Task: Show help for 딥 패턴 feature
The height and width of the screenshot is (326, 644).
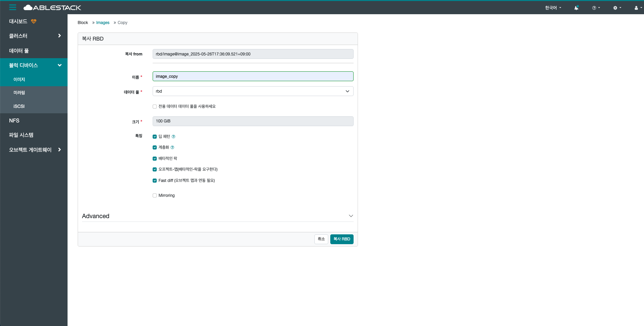Action: point(174,137)
